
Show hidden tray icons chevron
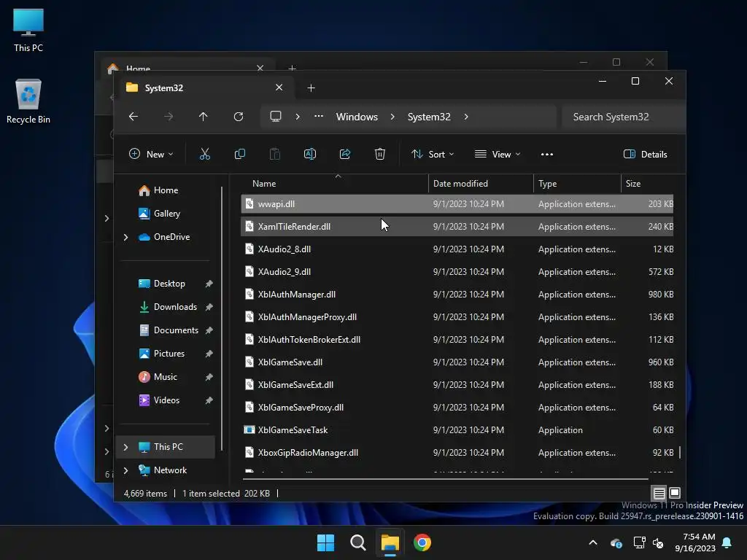click(x=593, y=542)
